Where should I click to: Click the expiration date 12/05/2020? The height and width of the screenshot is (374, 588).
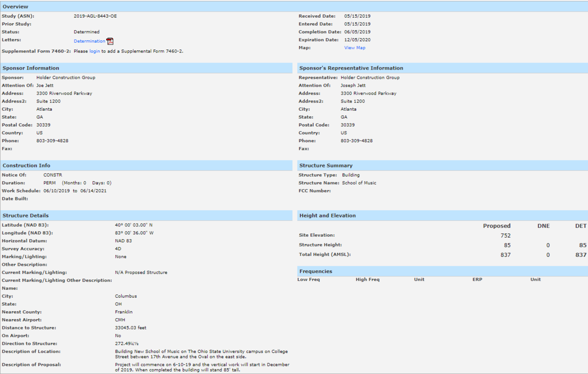(x=358, y=40)
